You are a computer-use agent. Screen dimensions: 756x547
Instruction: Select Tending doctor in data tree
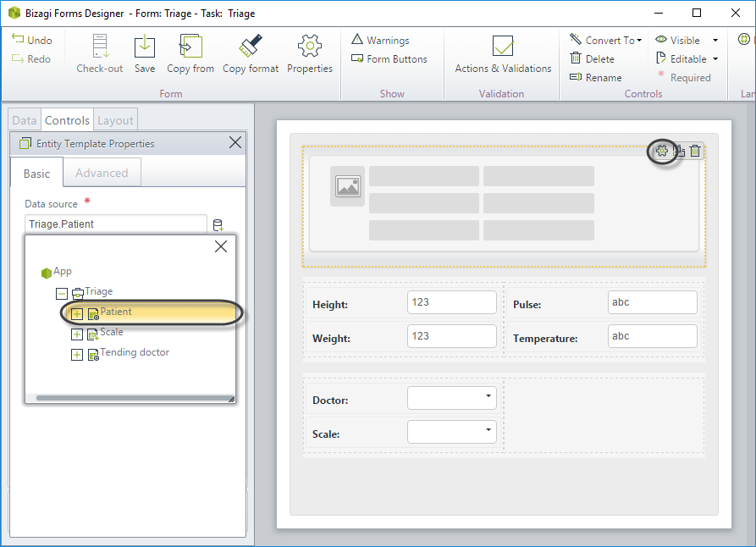coord(135,352)
